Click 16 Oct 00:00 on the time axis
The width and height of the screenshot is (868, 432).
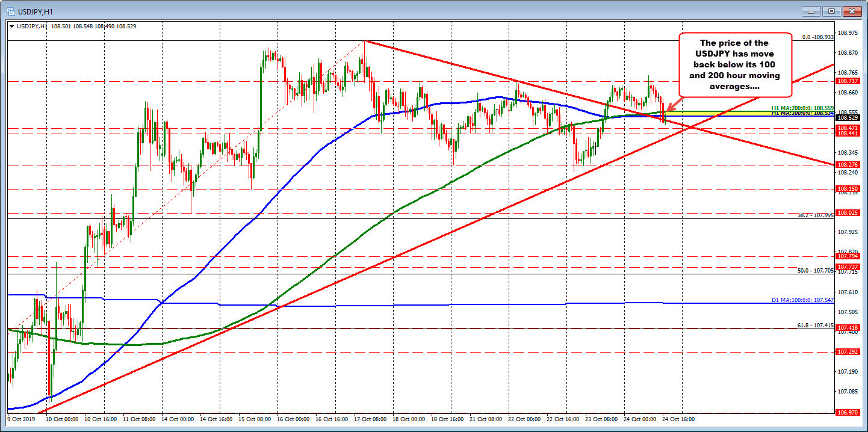294,419
